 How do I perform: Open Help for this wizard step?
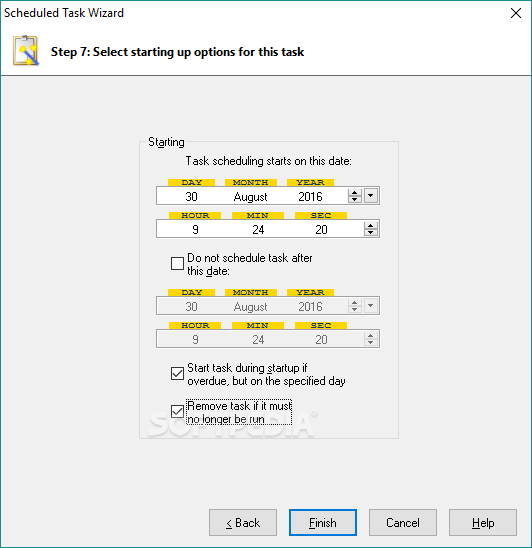click(483, 522)
